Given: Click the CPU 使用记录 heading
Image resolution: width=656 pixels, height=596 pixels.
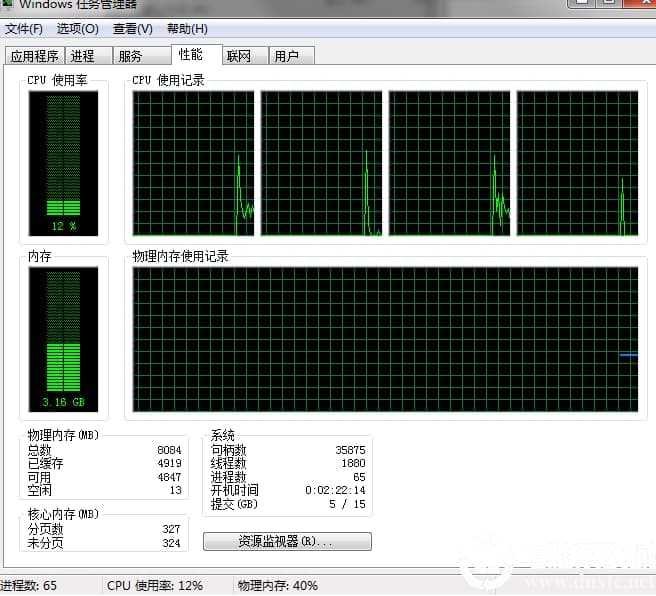Looking at the screenshot, I should [168, 80].
